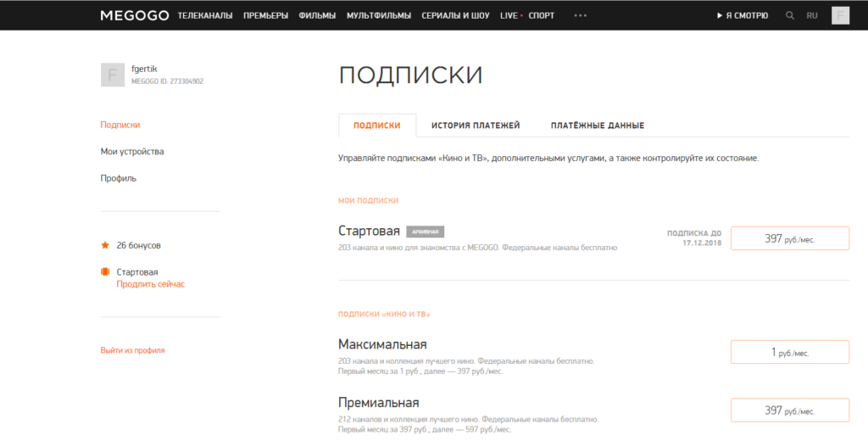Click the Стартовая subscription title in main list

369,231
